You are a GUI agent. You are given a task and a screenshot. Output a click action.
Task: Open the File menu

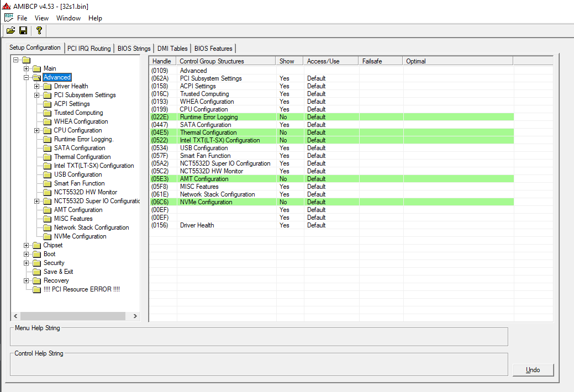point(22,18)
